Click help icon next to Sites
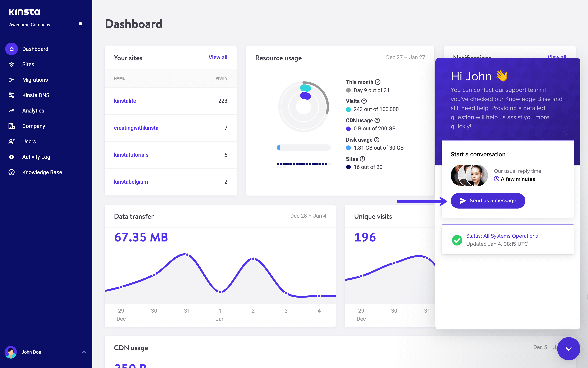This screenshot has width=588, height=368. coord(362,159)
